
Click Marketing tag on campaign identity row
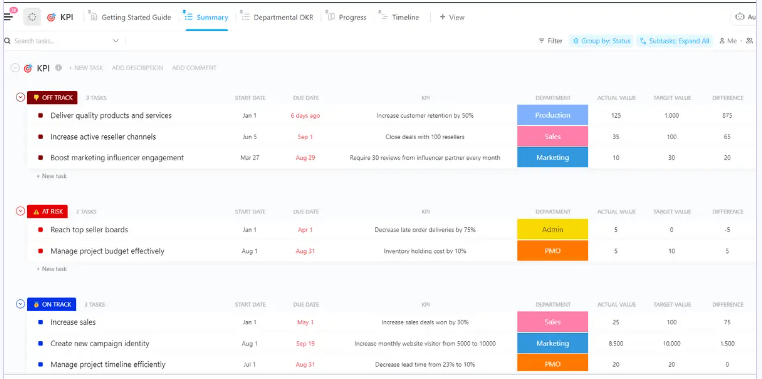tap(553, 343)
